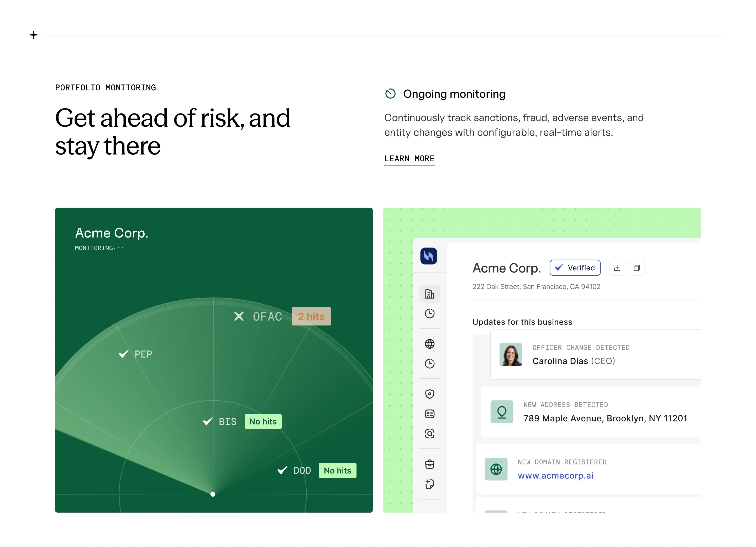Select the shield screening icon in sidebar
The height and width of the screenshot is (547, 756).
pos(430,394)
